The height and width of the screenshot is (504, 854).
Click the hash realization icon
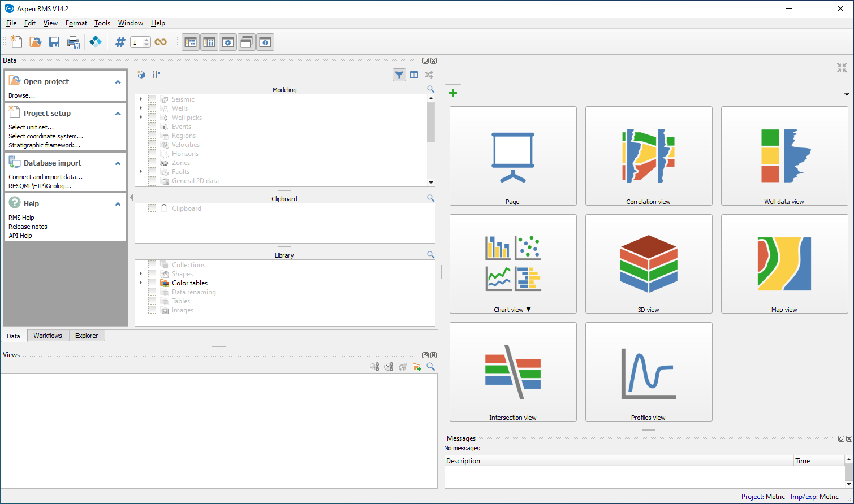click(x=120, y=42)
